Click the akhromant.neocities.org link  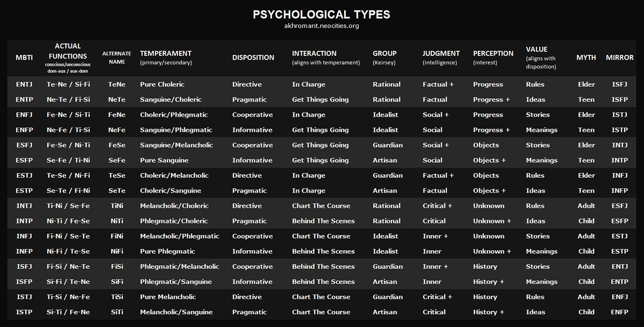[x=322, y=26]
